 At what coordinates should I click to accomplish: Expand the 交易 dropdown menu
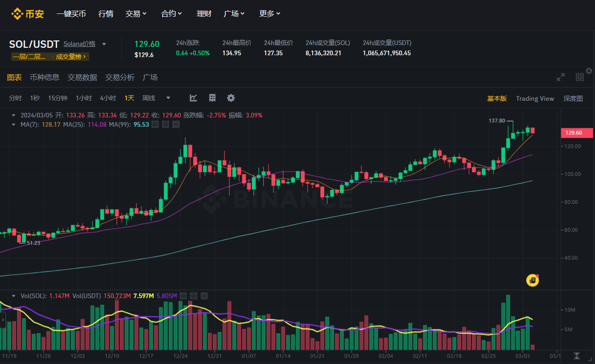coord(136,14)
